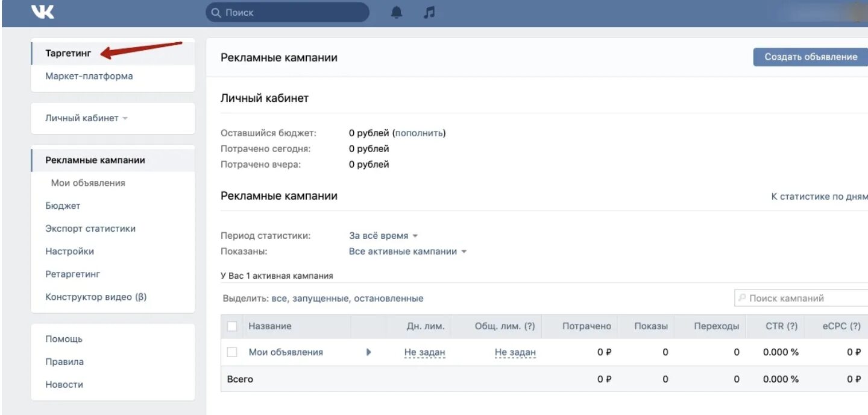Switch to Маркет-платформа section
This screenshot has height=415, width=868.
click(89, 77)
